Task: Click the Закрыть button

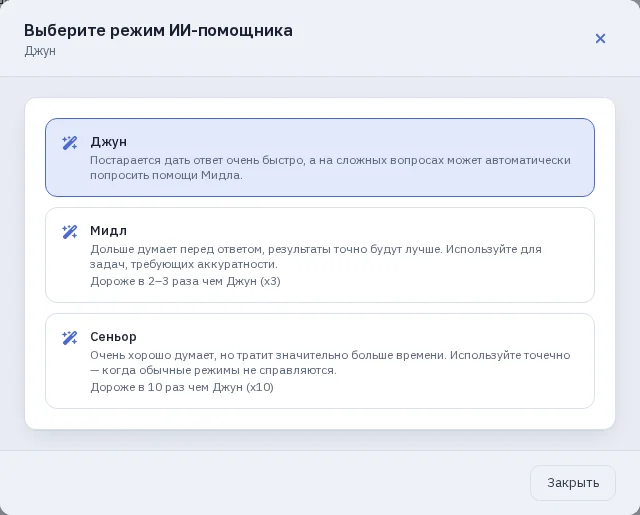Action: point(573,483)
